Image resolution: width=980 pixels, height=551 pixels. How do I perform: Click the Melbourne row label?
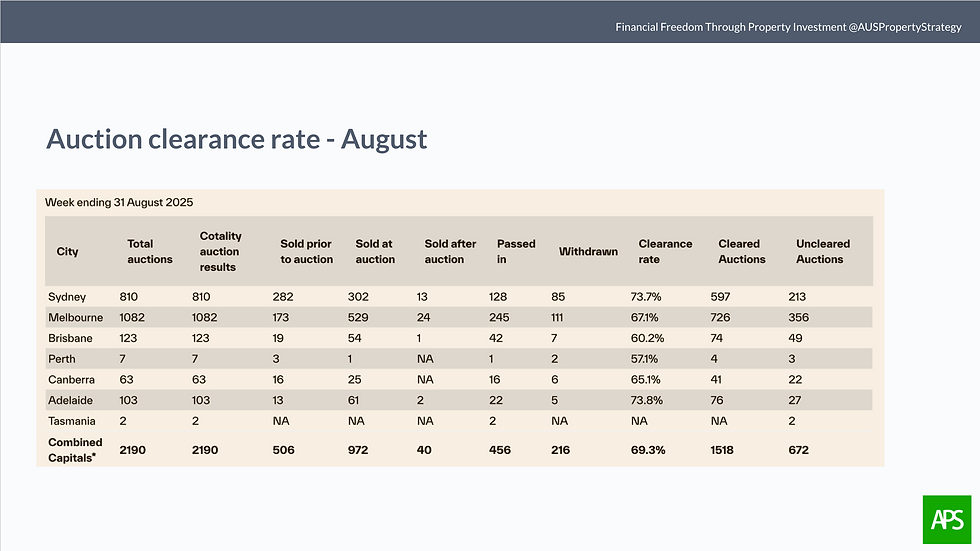(74, 317)
